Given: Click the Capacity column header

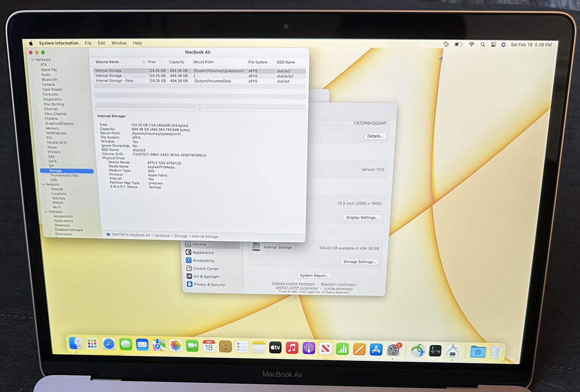Looking at the screenshot, I should [177, 62].
